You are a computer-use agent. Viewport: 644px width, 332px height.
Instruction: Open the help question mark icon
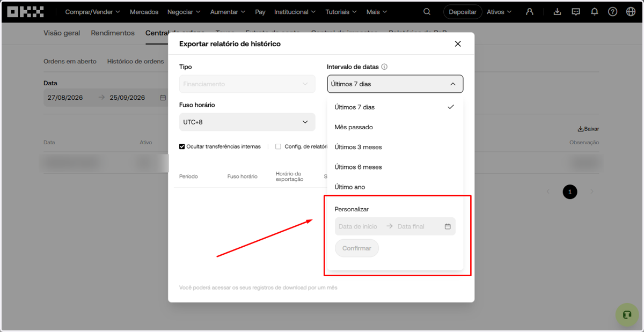pyautogui.click(x=612, y=12)
